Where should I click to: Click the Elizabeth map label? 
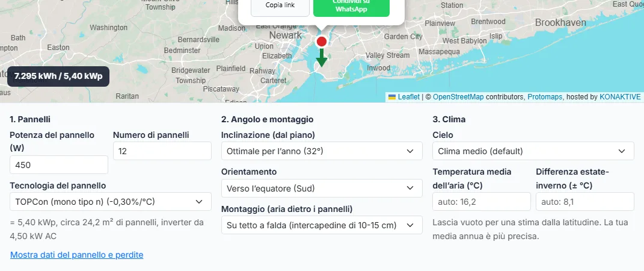pyautogui.click(x=277, y=55)
